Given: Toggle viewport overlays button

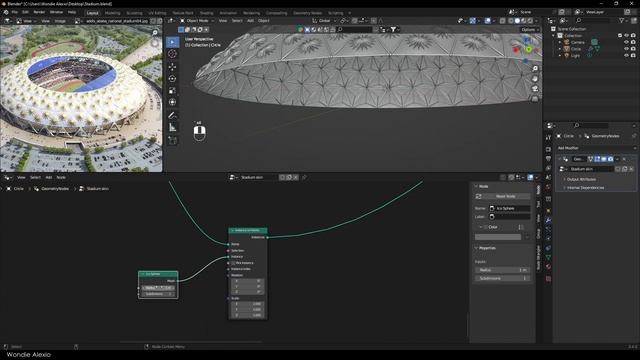Looking at the screenshot, I should point(488,20).
